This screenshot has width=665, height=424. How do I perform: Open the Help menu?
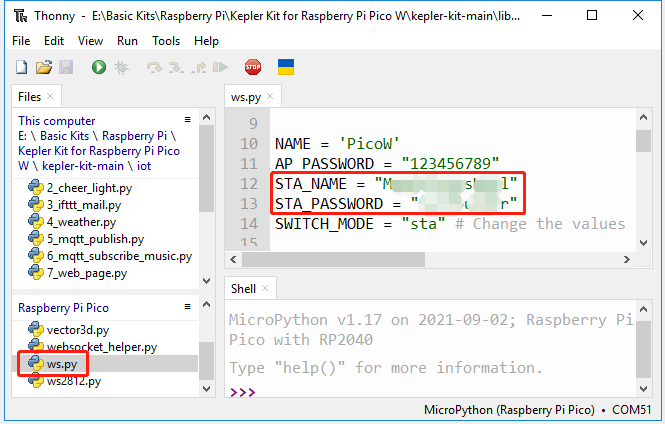[x=206, y=41]
